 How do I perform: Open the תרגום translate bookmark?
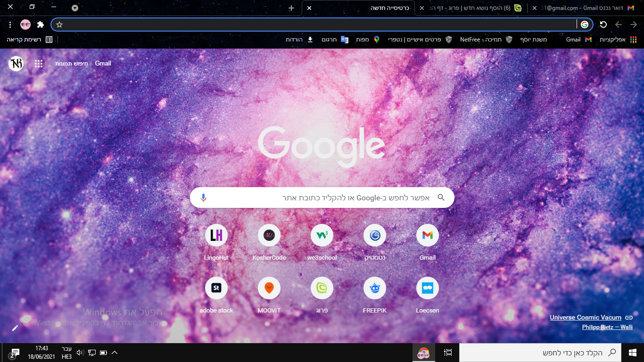click(x=335, y=40)
